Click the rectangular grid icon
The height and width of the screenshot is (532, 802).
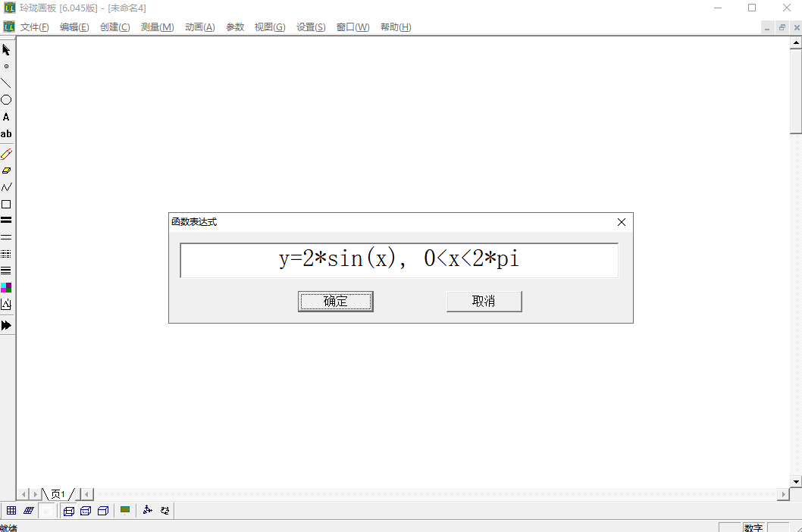pyautogui.click(x=11, y=511)
